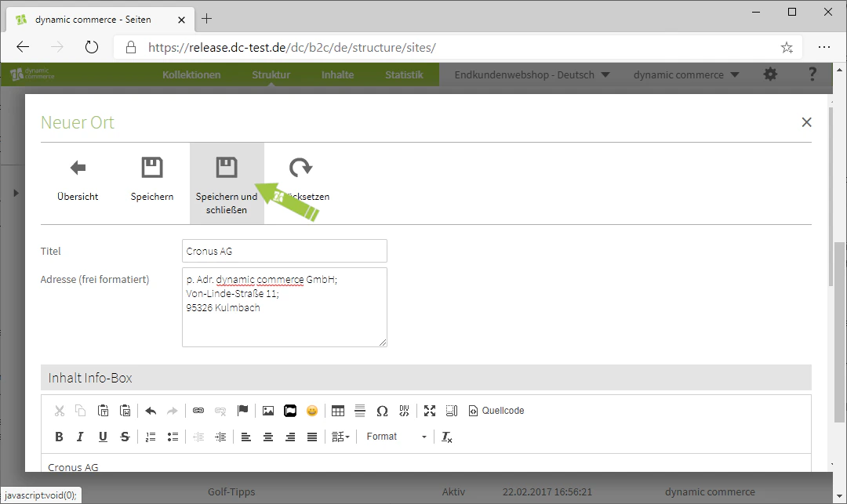Insert a table in editor
Image resolution: width=847 pixels, height=504 pixels.
[337, 411]
